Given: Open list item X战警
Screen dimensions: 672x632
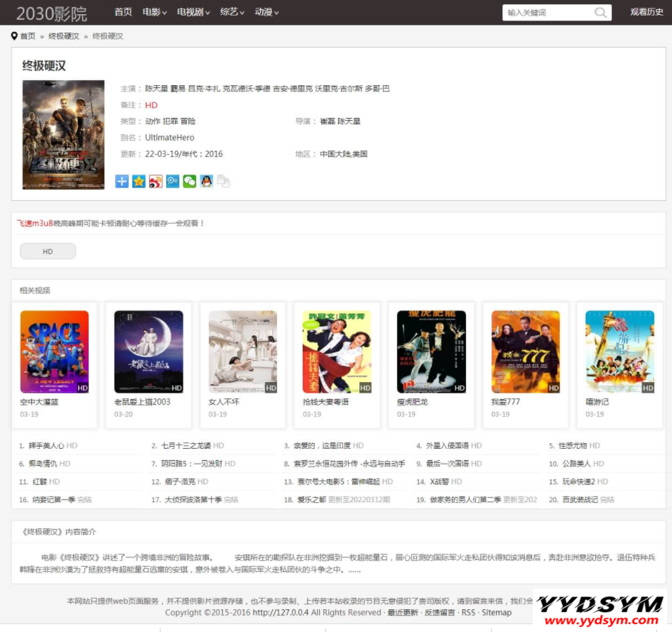Looking at the screenshot, I should tap(439, 481).
